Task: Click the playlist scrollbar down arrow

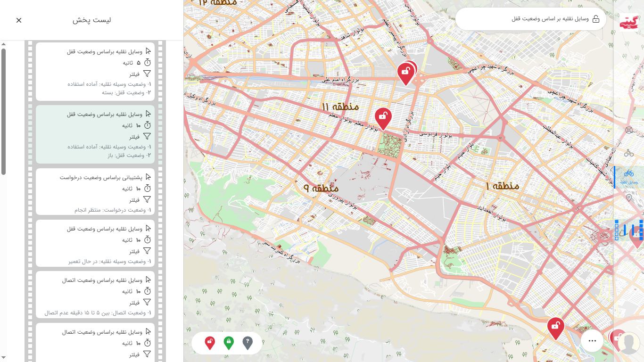Action: [3, 358]
